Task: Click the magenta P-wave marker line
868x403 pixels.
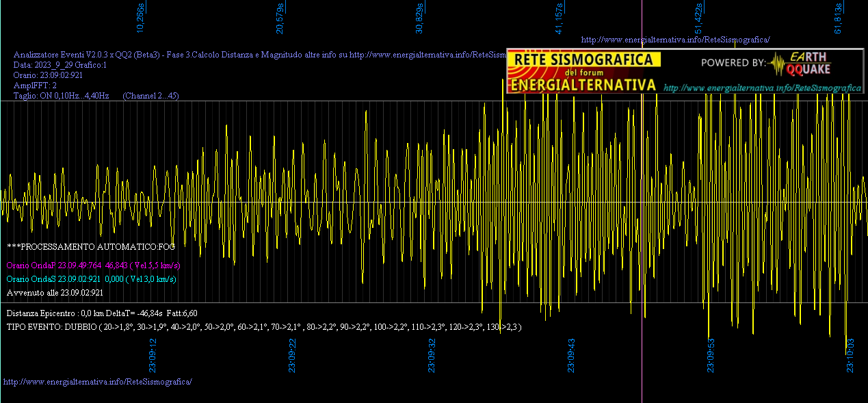Action: point(642,201)
